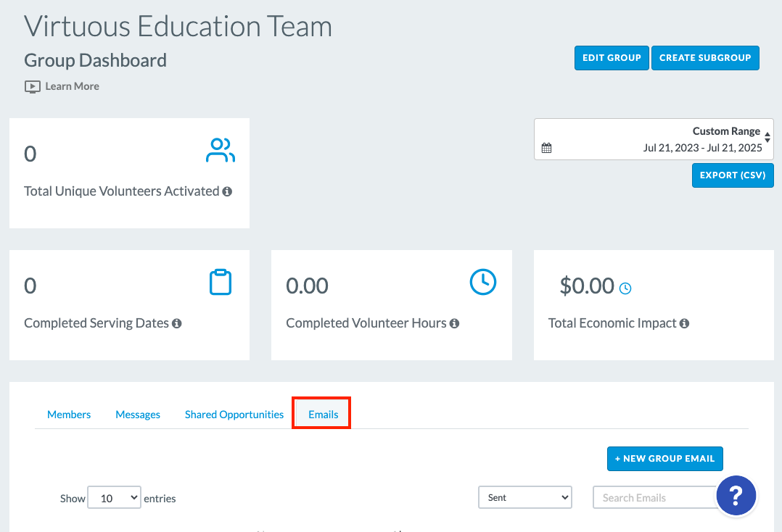Click the Completed Volunteer Hours label
This screenshot has width=782, height=532.
366,323
